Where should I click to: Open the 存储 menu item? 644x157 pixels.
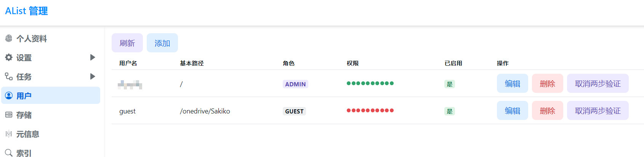click(x=24, y=115)
